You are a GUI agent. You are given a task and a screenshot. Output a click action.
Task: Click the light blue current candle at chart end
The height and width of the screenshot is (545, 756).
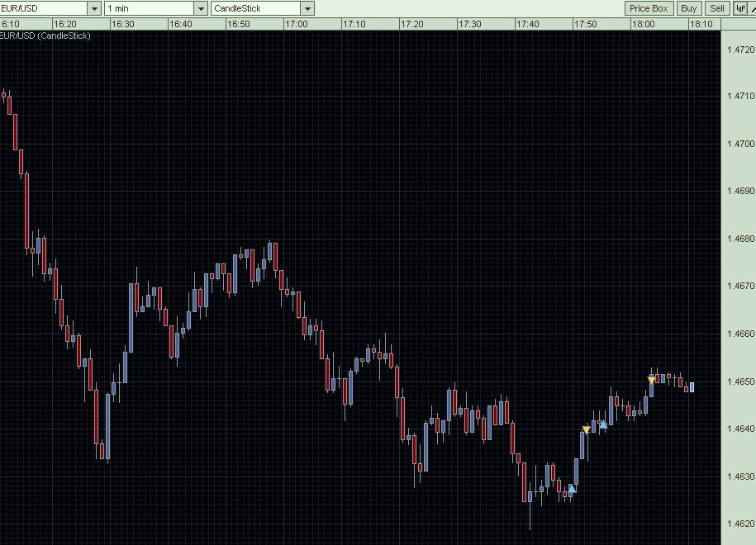(692, 387)
